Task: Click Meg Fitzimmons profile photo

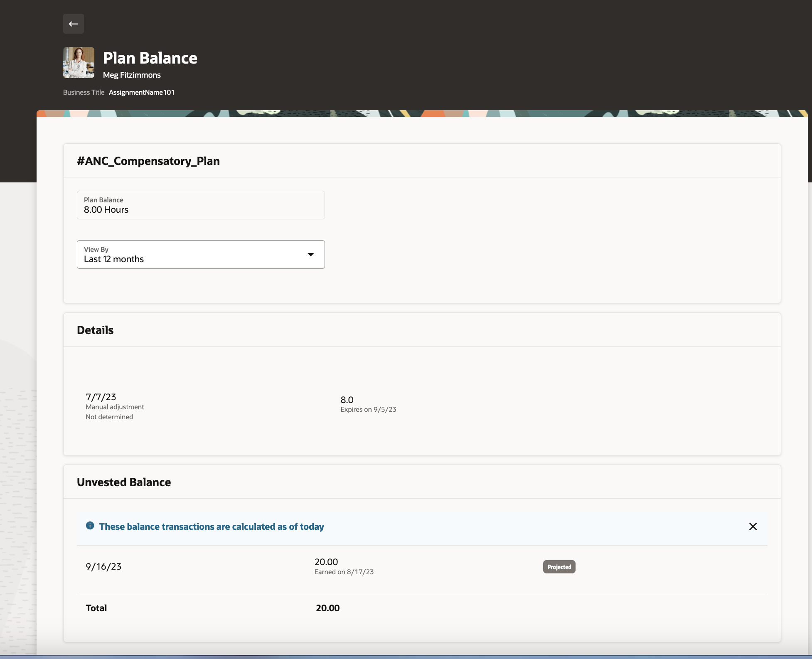Action: (x=79, y=62)
